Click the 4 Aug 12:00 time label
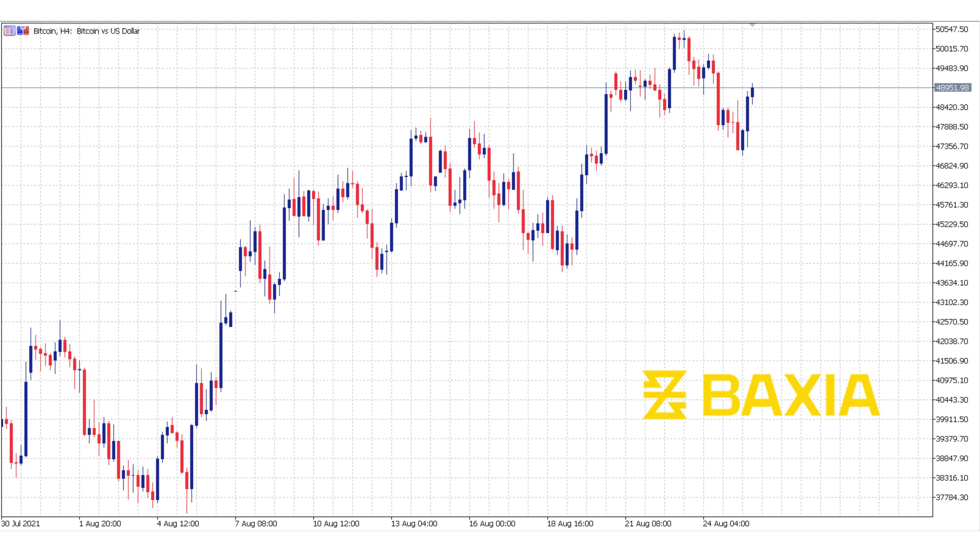The image size is (980, 552). click(x=178, y=524)
